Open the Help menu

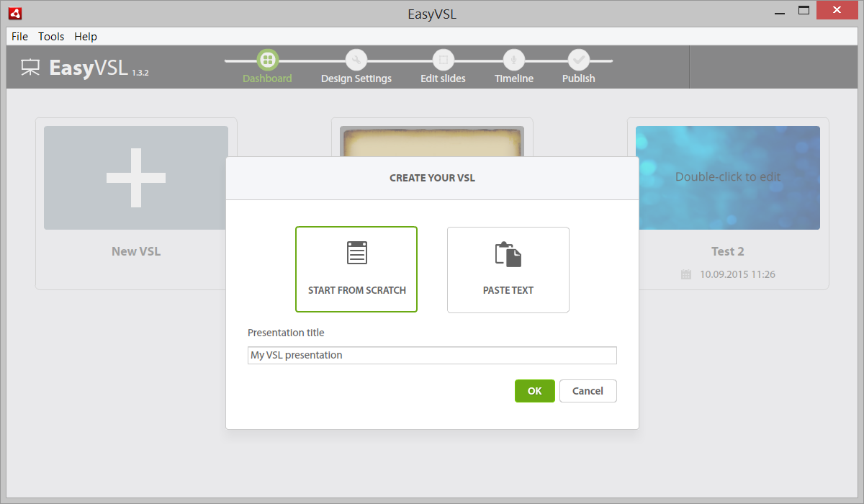tap(86, 36)
